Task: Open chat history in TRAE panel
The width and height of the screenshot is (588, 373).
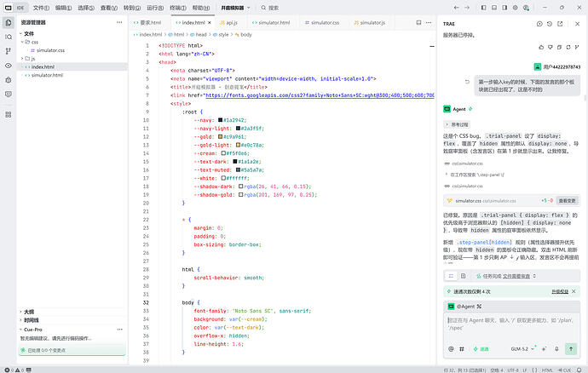Action: pyautogui.click(x=550, y=24)
